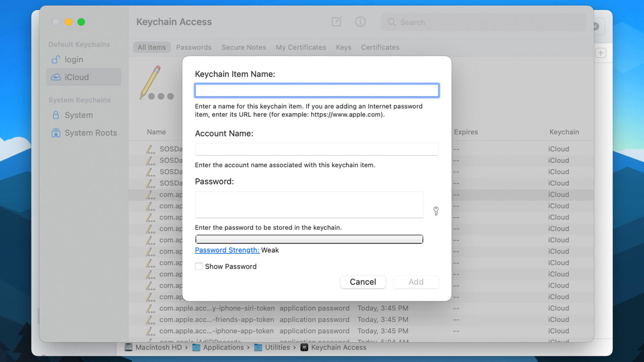Click the Applications folder in path bar
This screenshot has width=644, height=362.
pyautogui.click(x=223, y=347)
